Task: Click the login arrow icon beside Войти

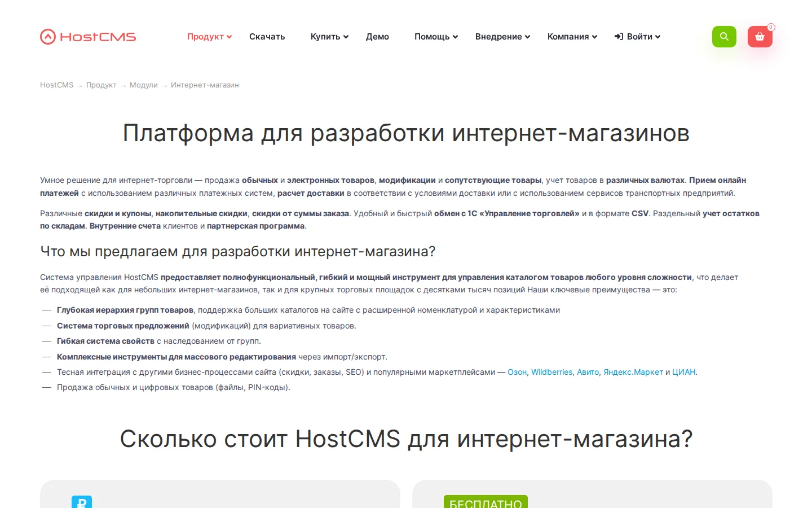Action: pyautogui.click(x=619, y=37)
